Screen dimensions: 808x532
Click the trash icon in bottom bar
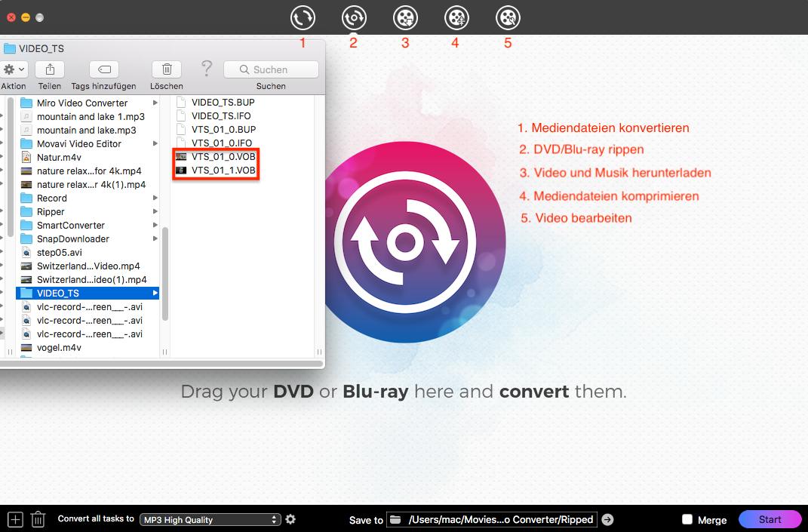coord(38,519)
